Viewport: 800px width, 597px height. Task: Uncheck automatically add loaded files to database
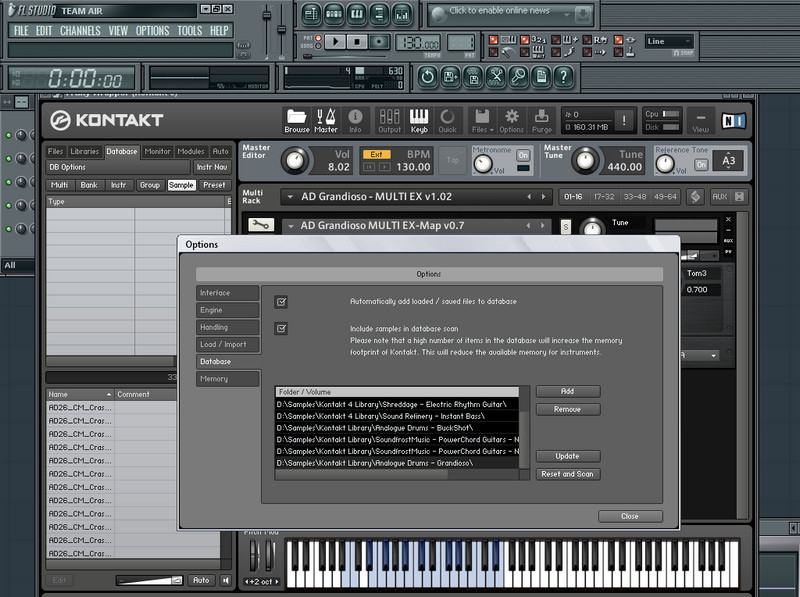click(x=281, y=301)
